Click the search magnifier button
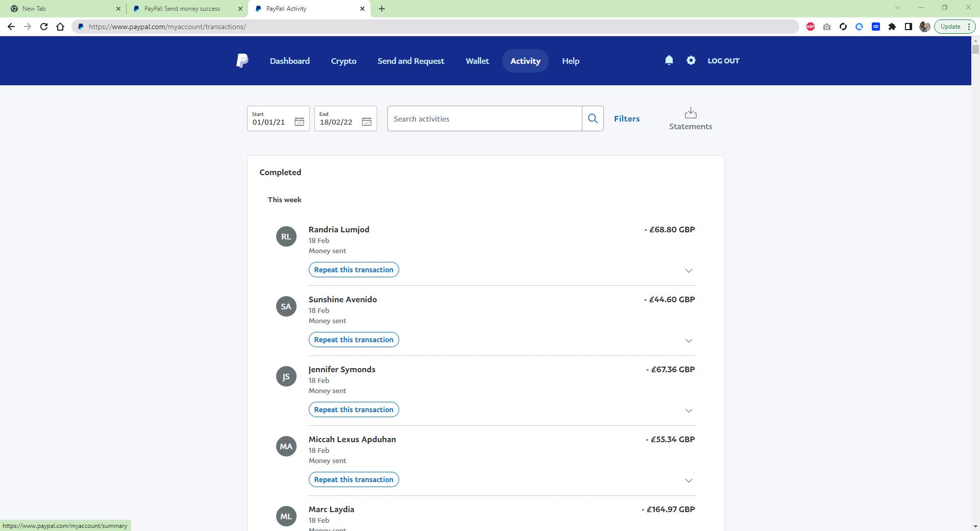 point(592,118)
